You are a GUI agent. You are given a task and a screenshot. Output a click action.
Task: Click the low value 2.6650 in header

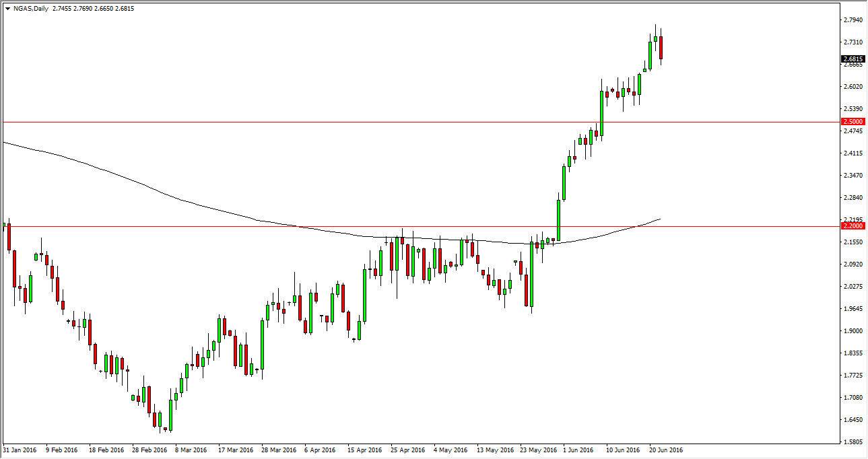click(104, 9)
